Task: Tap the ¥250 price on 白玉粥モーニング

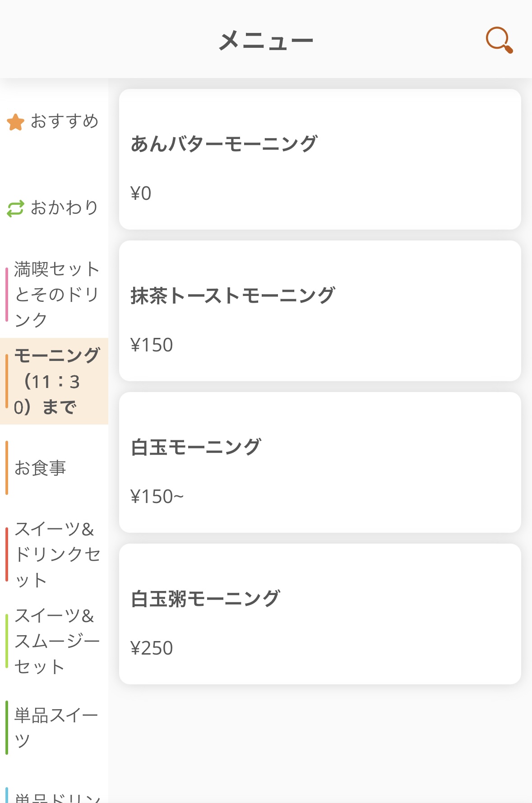Action: [x=152, y=648]
